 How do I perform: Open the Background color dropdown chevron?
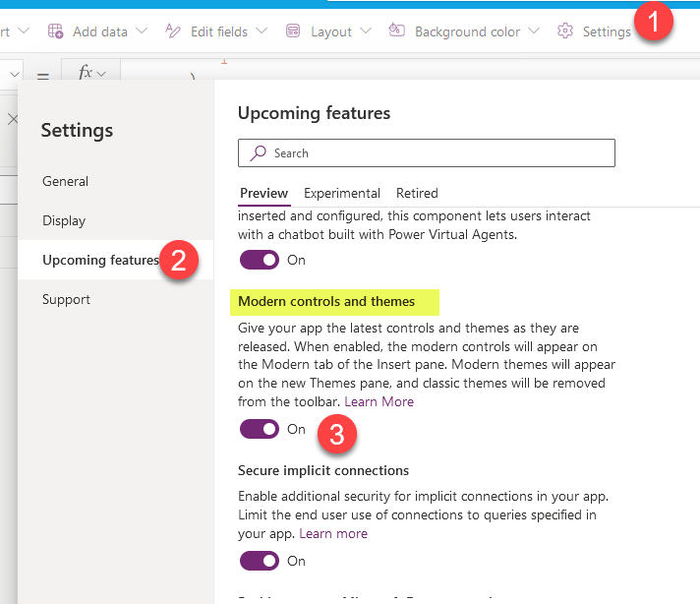pos(534,31)
